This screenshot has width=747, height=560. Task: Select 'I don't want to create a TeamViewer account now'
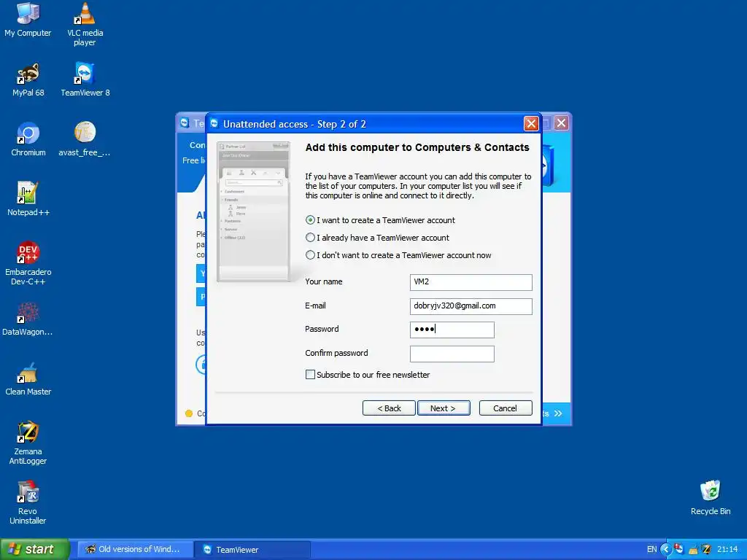coord(398,255)
